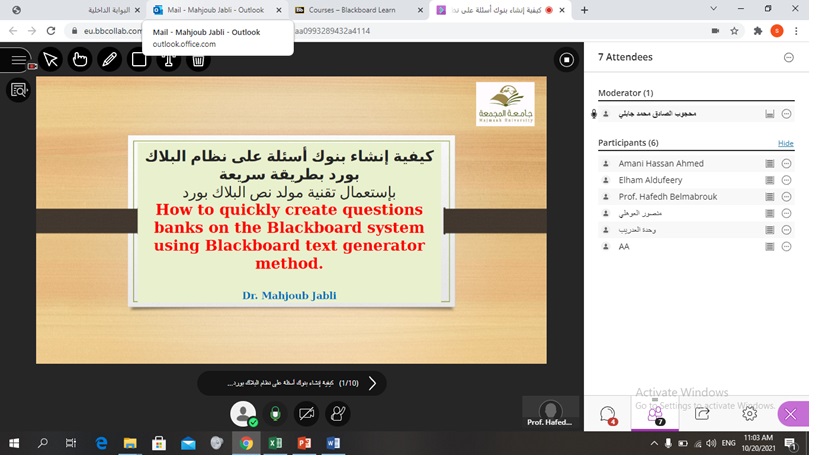The image size is (819, 460).
Task: Open tab search dropdown arrow
Action: [x=713, y=9]
